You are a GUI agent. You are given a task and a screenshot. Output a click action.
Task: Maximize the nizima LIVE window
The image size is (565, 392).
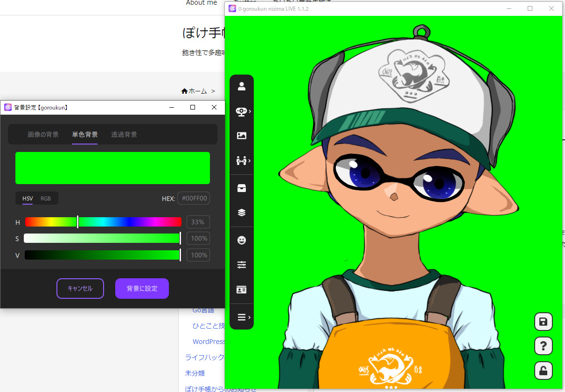pyautogui.click(x=530, y=8)
